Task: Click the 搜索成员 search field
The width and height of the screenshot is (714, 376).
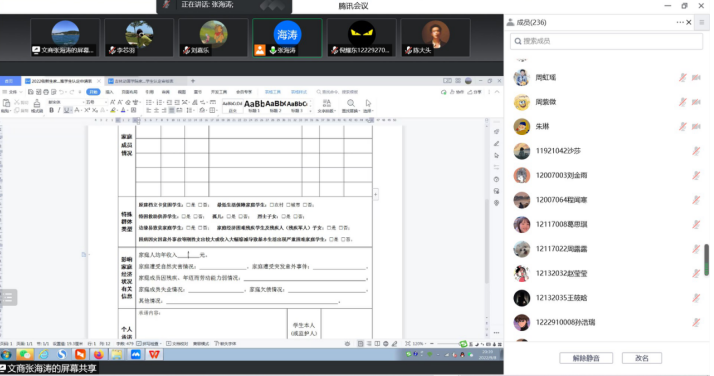Action: [x=606, y=41]
